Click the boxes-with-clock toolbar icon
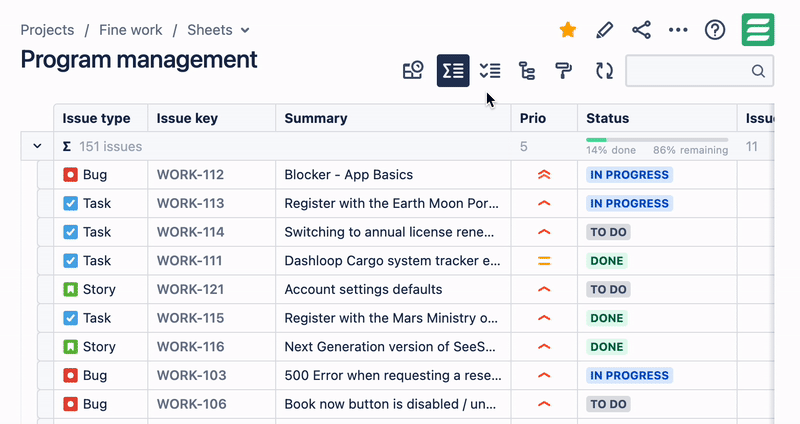This screenshot has width=800, height=424. point(413,70)
